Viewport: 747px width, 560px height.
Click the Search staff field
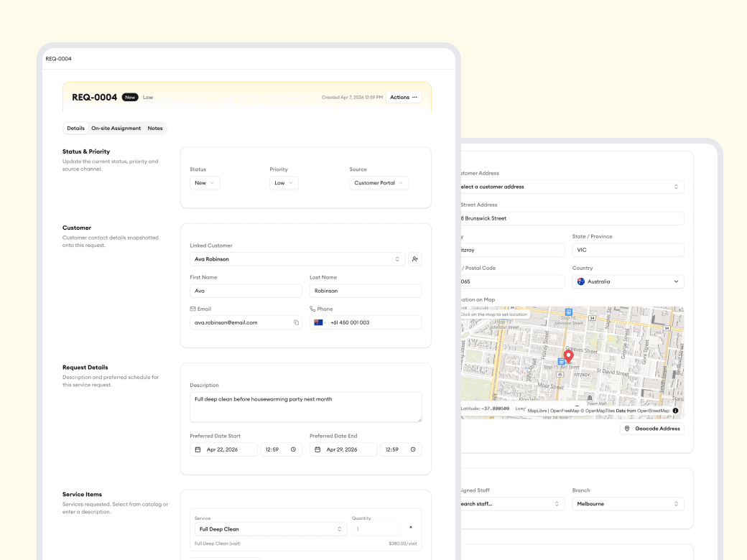pos(510,503)
